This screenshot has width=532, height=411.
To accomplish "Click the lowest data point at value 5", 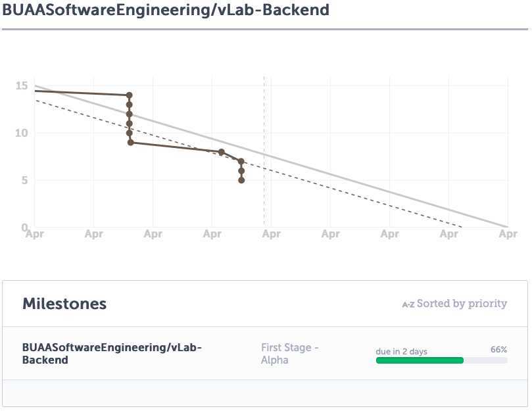I will pyautogui.click(x=241, y=180).
